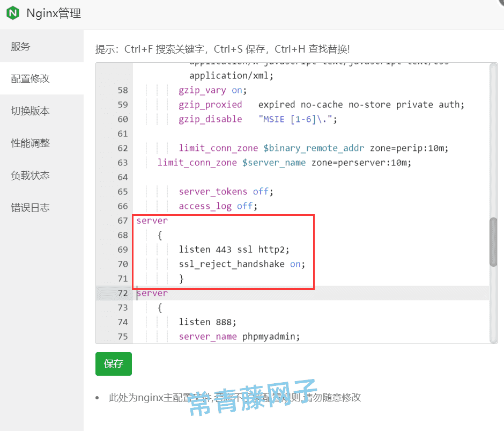
Task: Click the access_log off line
Action: [217, 206]
